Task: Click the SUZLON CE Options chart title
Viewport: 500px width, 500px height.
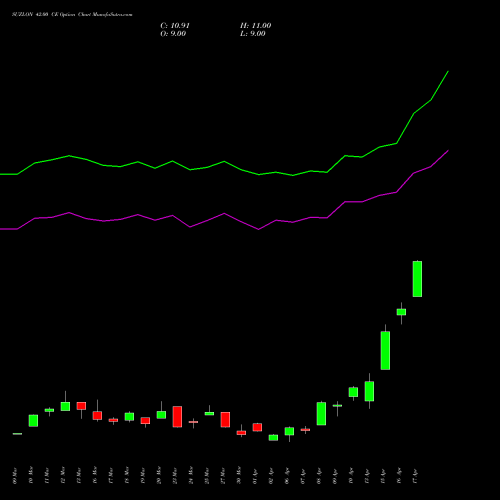Action: coord(72,15)
